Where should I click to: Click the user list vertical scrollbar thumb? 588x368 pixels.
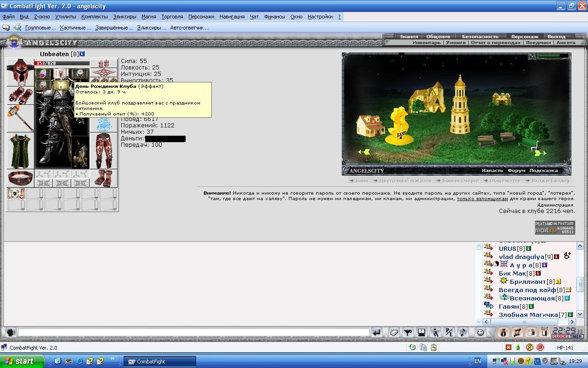[580, 284]
